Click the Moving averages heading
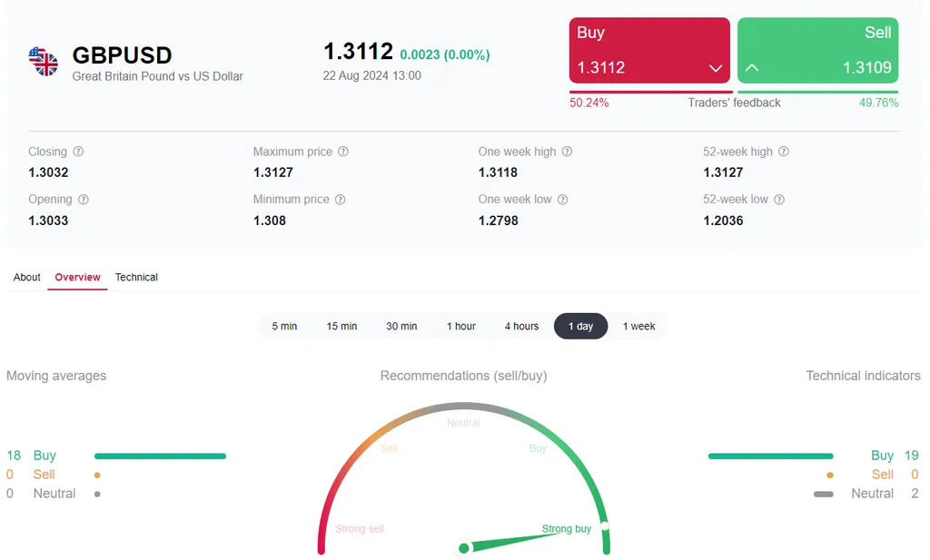930x560 pixels. point(56,376)
